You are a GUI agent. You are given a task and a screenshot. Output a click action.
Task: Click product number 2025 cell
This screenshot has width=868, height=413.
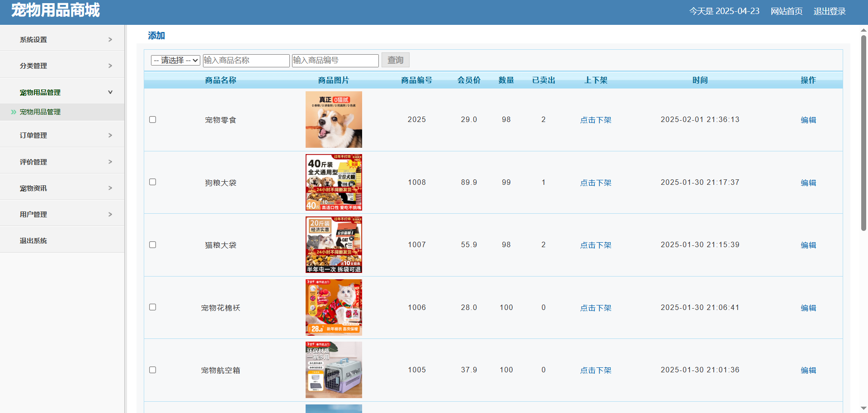[x=417, y=120]
